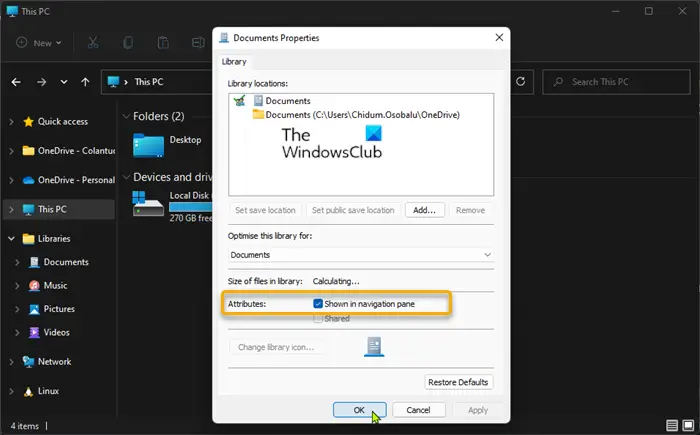Expand the This PC tree node
This screenshot has height=435, width=700.
pos(11,209)
